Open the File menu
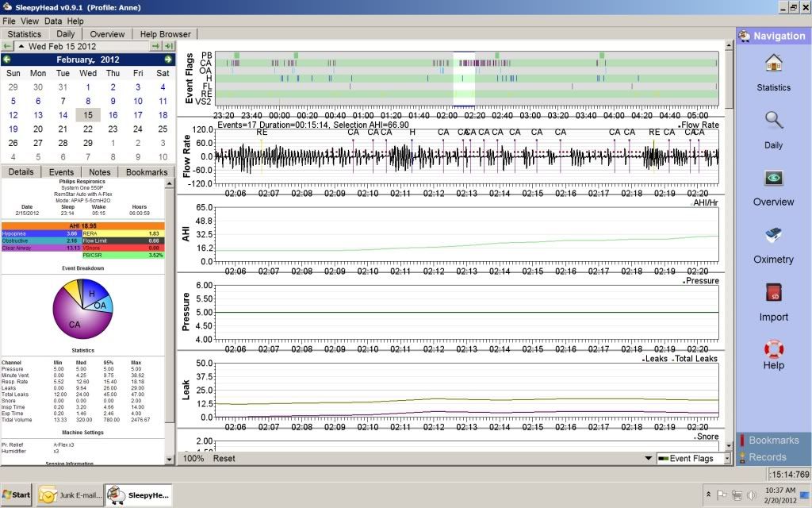This screenshot has height=508, width=812. coord(9,21)
